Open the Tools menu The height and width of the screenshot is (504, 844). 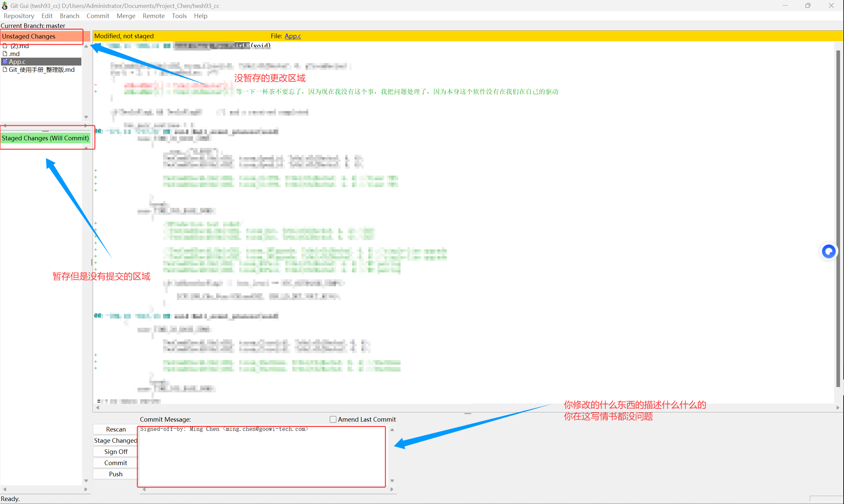[179, 16]
